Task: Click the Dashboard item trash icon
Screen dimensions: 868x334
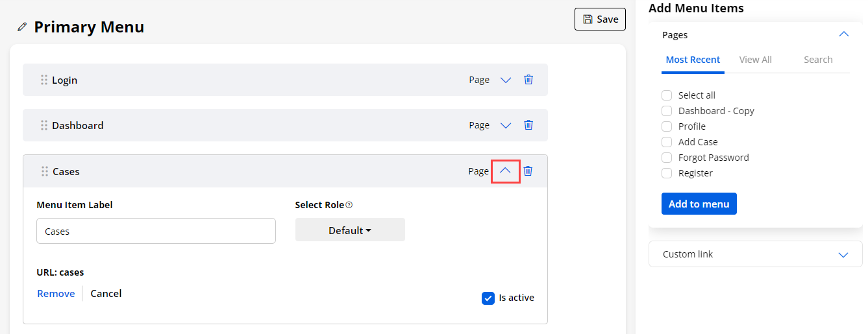Action: tap(528, 125)
